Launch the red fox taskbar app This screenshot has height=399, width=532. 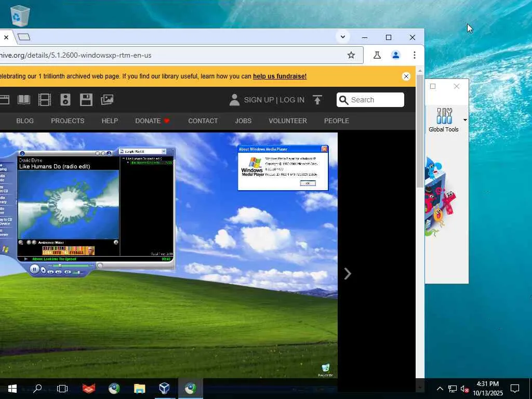click(x=89, y=389)
